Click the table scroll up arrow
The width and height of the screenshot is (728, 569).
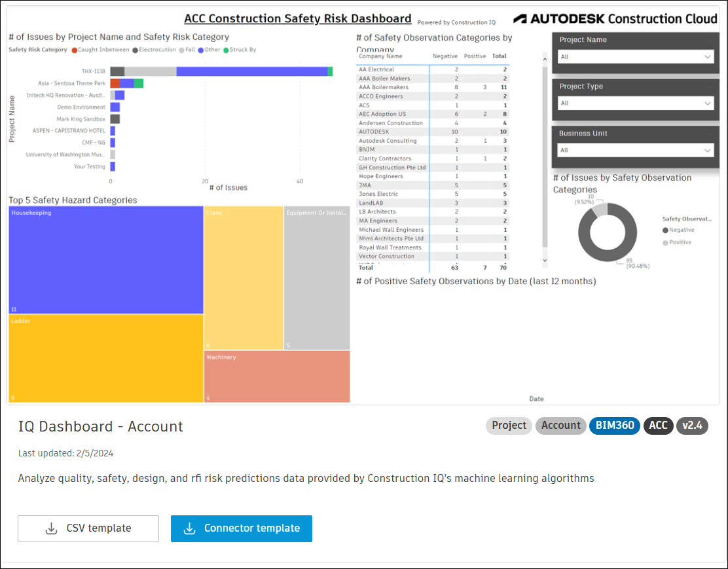[545, 59]
